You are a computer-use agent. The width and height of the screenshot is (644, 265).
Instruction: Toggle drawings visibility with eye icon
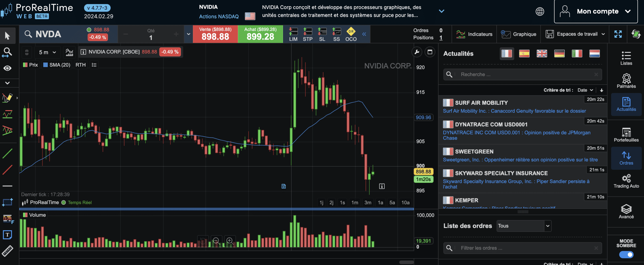point(7,68)
